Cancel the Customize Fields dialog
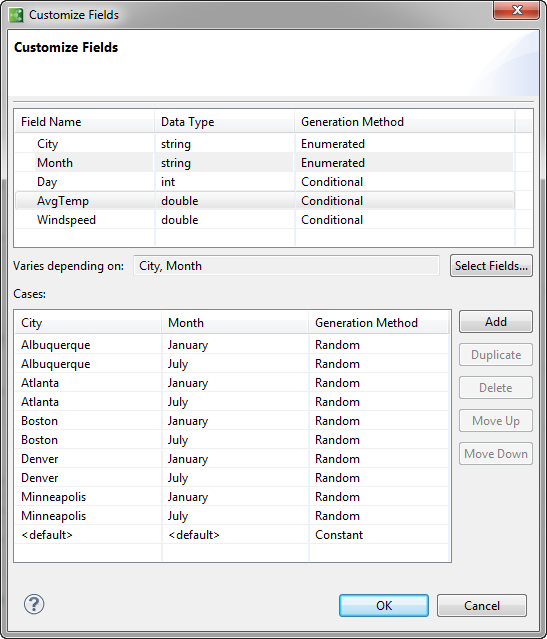The width and height of the screenshot is (547, 639). pyautogui.click(x=482, y=605)
